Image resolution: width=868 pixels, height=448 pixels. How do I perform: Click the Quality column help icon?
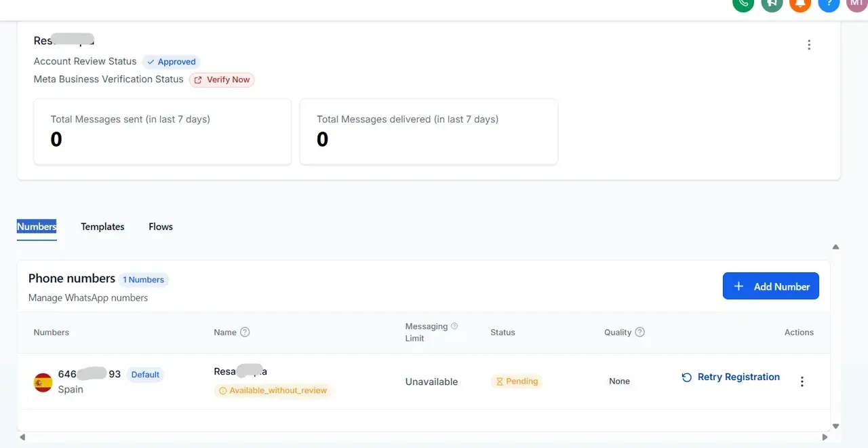click(640, 332)
